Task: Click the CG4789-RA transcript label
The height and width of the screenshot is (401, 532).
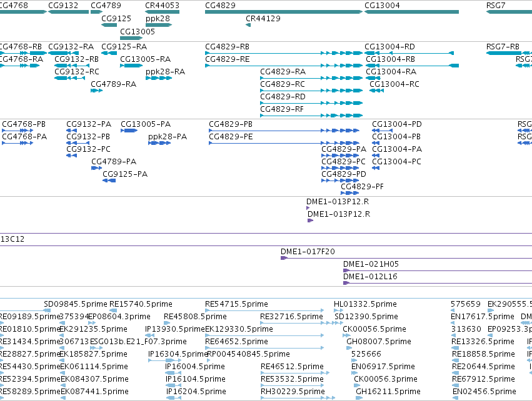Action: pyautogui.click(x=113, y=84)
